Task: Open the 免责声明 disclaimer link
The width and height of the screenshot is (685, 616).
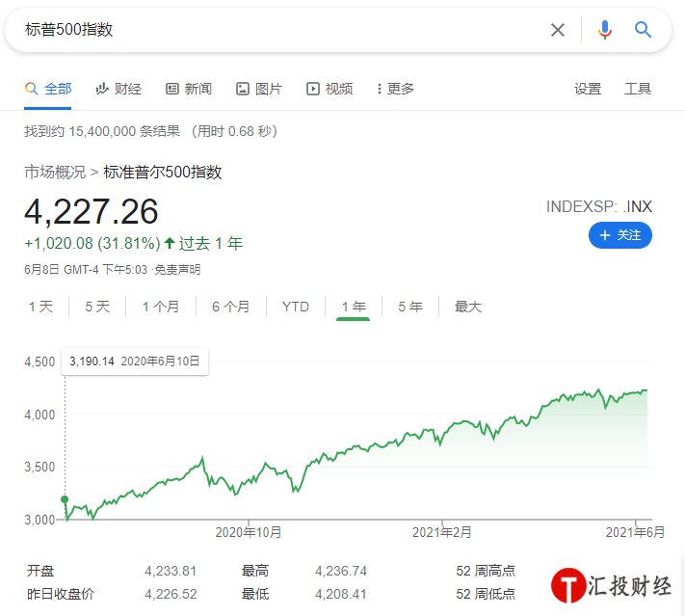Action: click(177, 269)
